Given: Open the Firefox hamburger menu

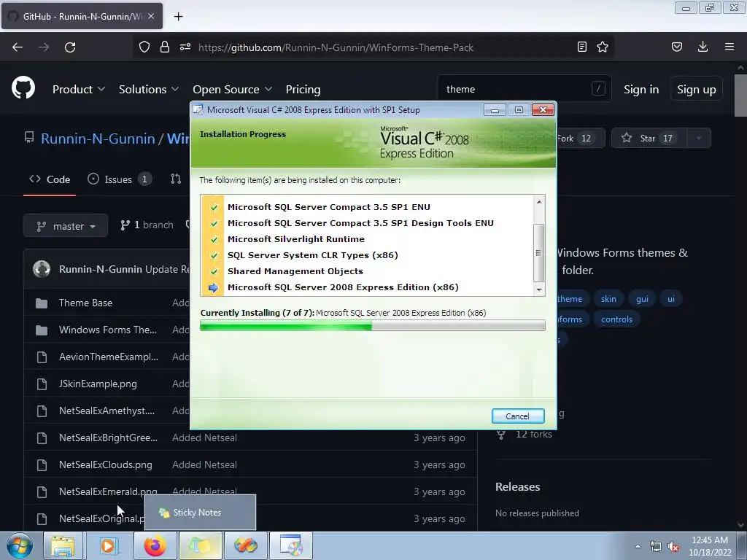Looking at the screenshot, I should (729, 47).
